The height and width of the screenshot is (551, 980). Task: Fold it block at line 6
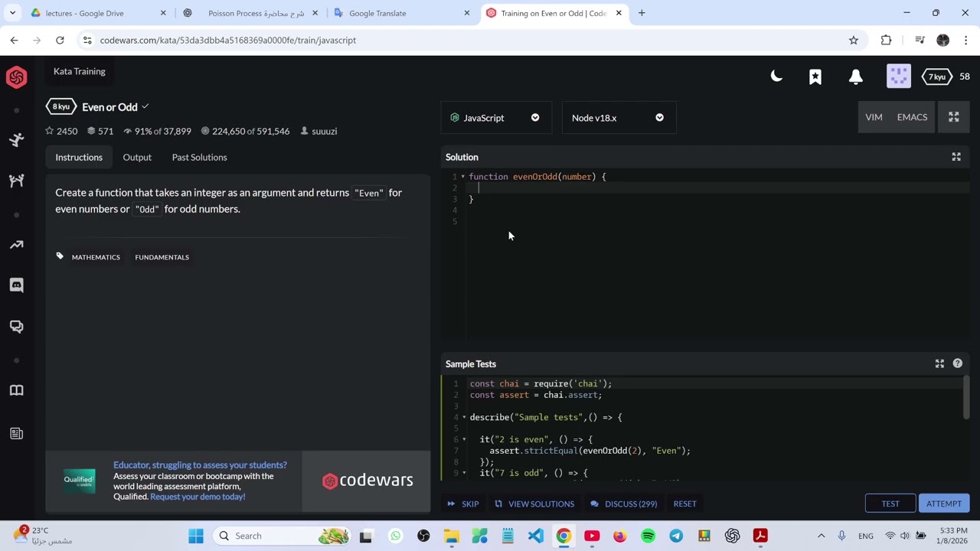pyautogui.click(x=464, y=439)
